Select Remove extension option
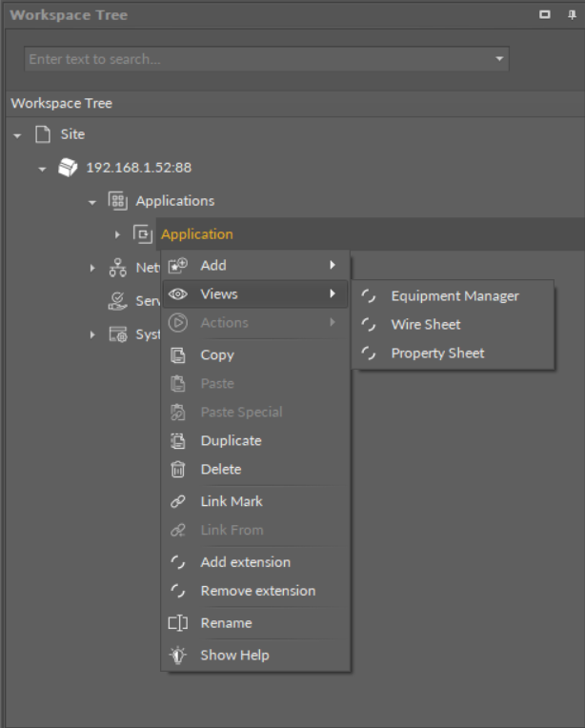Screen dimensions: 585x728 [x=257, y=591]
